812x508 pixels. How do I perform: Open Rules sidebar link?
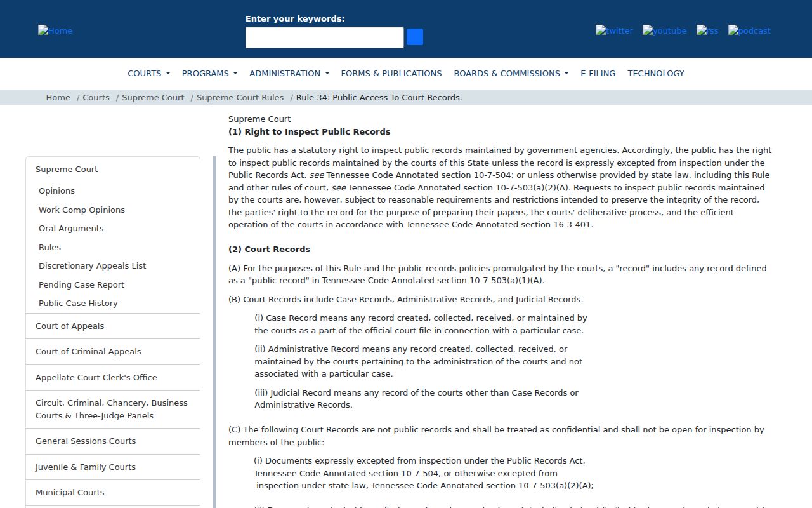click(x=49, y=247)
